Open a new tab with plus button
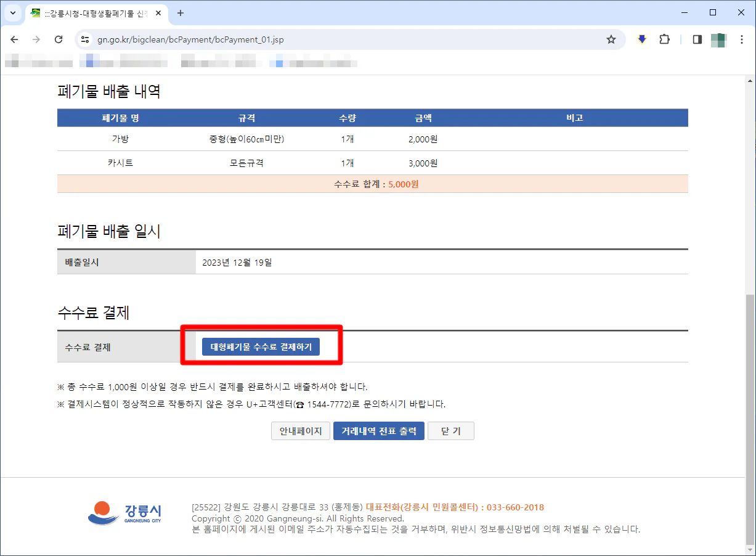The width and height of the screenshot is (756, 556). (x=181, y=13)
